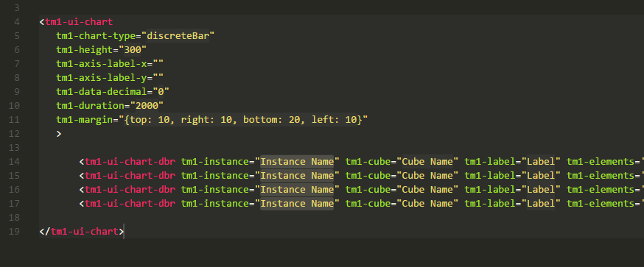Click Instance Name placeholder on line 17

[297, 204]
